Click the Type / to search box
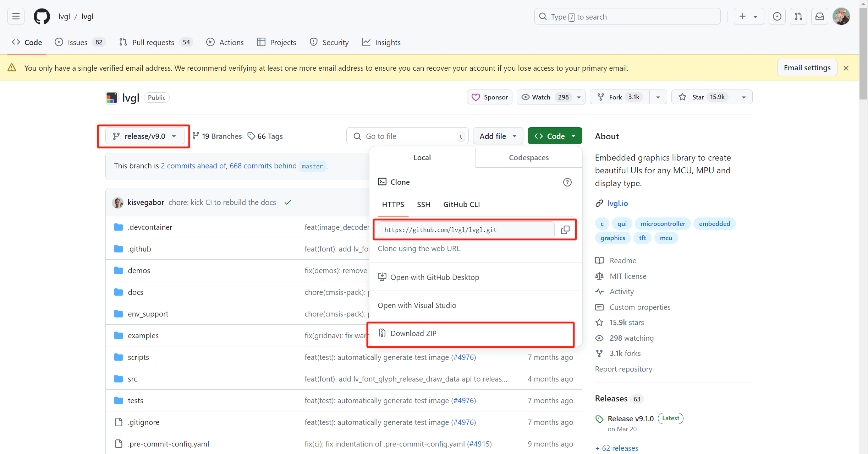The width and height of the screenshot is (868, 454). (627, 16)
